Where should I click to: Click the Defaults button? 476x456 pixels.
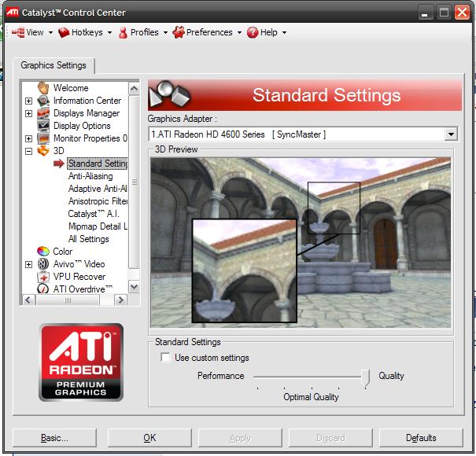click(x=421, y=438)
